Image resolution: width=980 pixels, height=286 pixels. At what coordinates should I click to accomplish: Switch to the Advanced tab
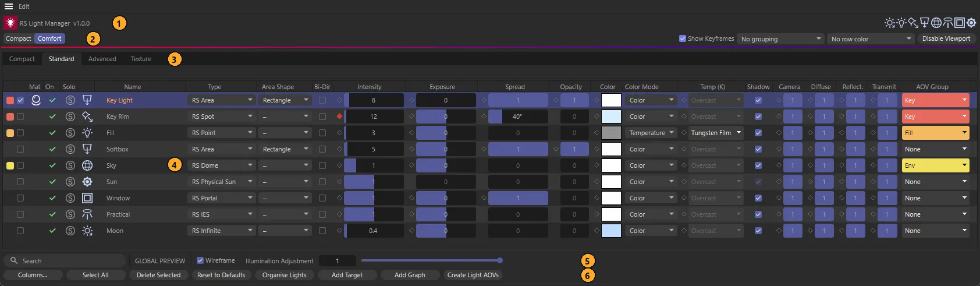pyautogui.click(x=102, y=59)
